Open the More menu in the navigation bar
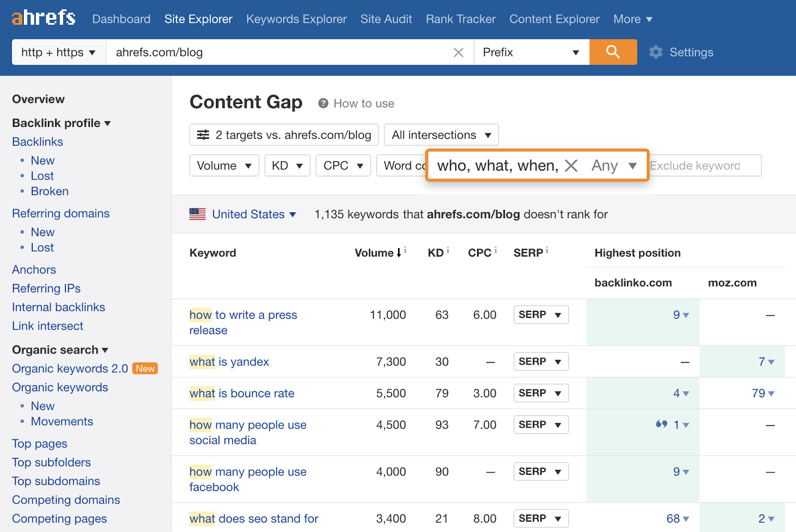 click(x=632, y=19)
